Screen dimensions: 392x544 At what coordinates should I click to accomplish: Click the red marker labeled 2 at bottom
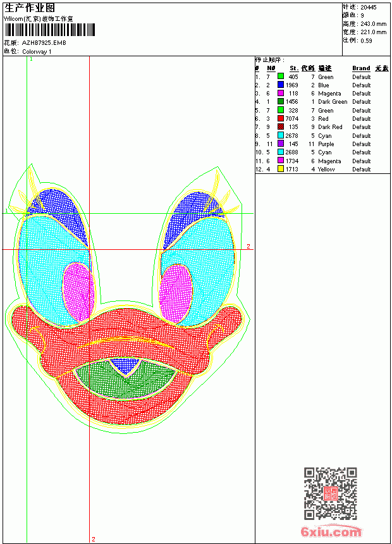(94, 539)
